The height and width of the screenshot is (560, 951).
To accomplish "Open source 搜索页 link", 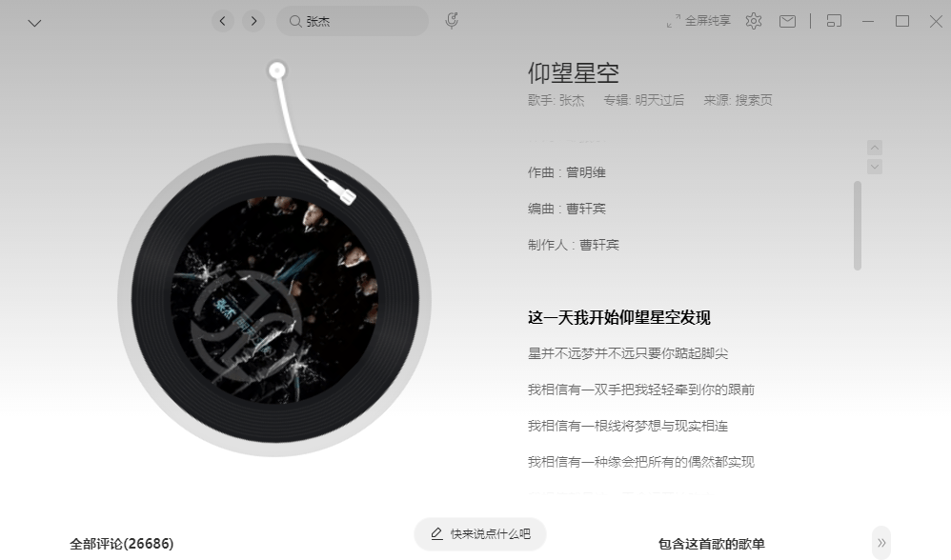I will click(754, 101).
